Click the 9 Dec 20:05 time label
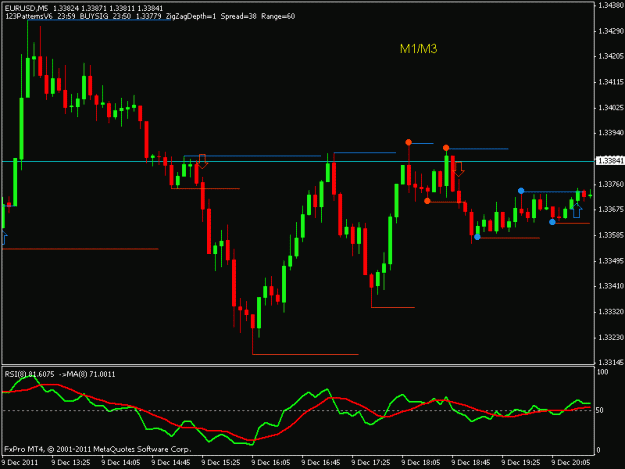This screenshot has width=625, height=469. tap(571, 463)
